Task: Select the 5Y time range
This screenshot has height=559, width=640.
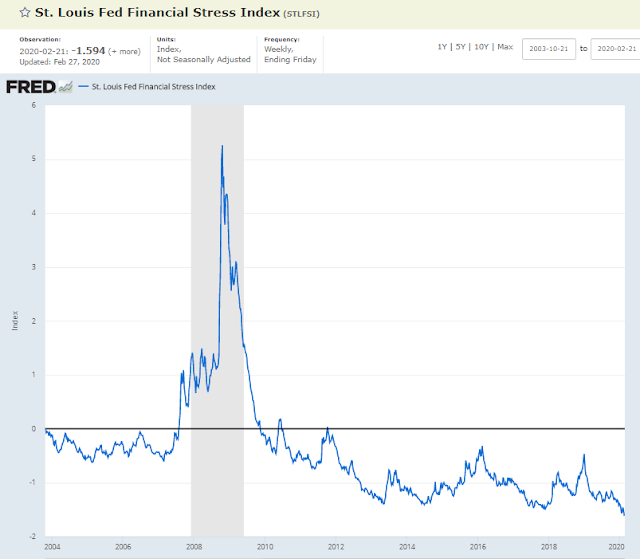Action: click(x=460, y=47)
